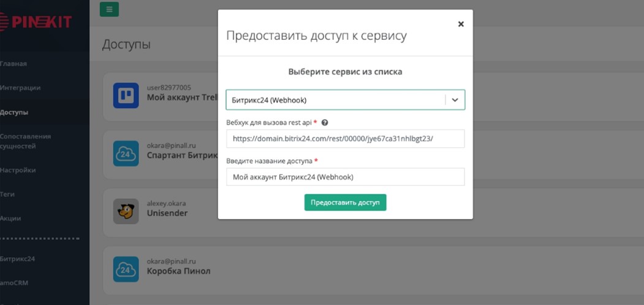Toggle the green hamburger menu button
The image size is (644, 305).
[x=109, y=9]
